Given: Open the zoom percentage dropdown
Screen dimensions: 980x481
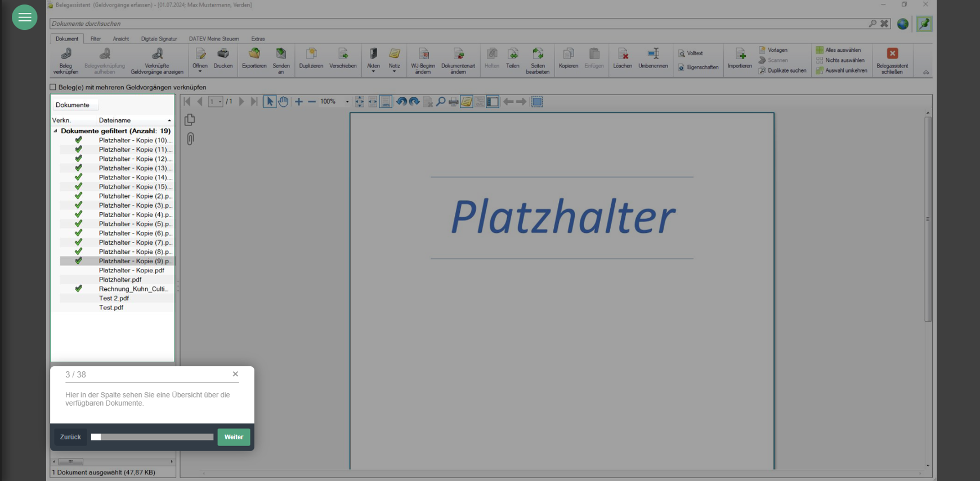Looking at the screenshot, I should [x=347, y=102].
